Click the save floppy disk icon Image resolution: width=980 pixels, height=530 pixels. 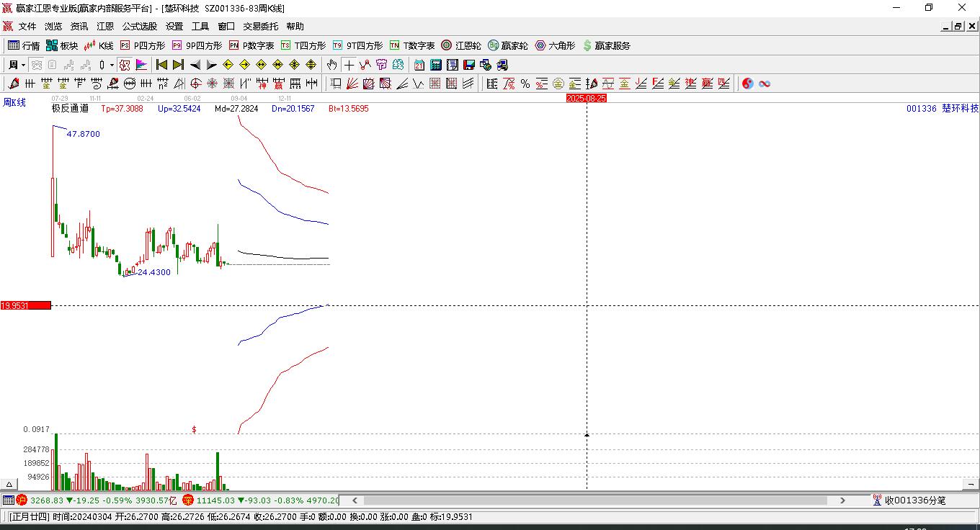[469, 65]
